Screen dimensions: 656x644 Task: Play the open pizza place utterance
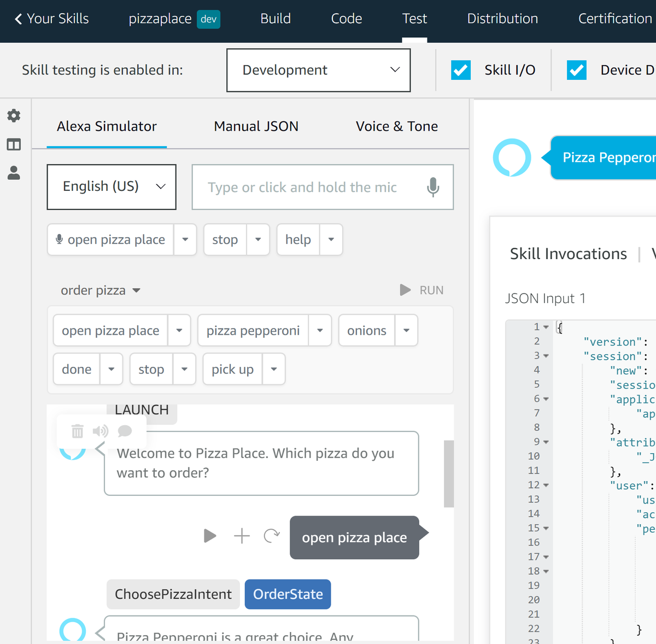tap(210, 536)
